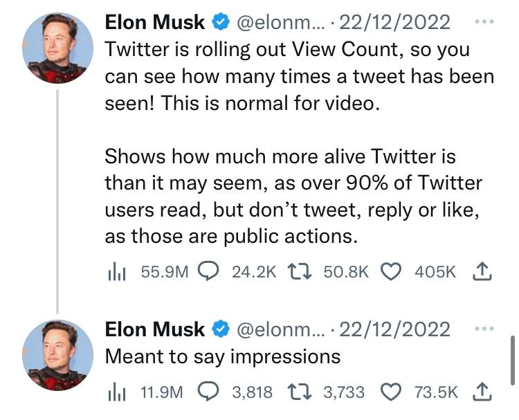Image resolution: width=519 pixels, height=420 pixels.
Task: Reply to the 'Meant to say impressions' tweet
Action: click(x=208, y=392)
